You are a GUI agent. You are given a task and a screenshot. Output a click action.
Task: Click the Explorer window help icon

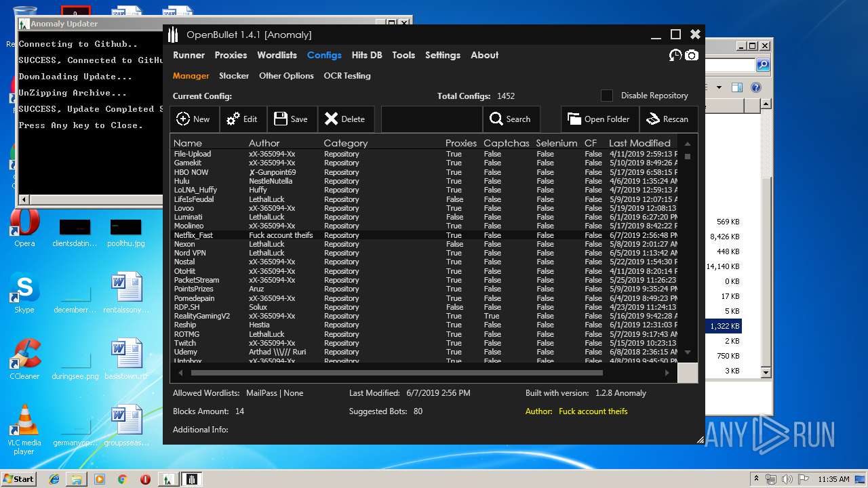coord(756,87)
